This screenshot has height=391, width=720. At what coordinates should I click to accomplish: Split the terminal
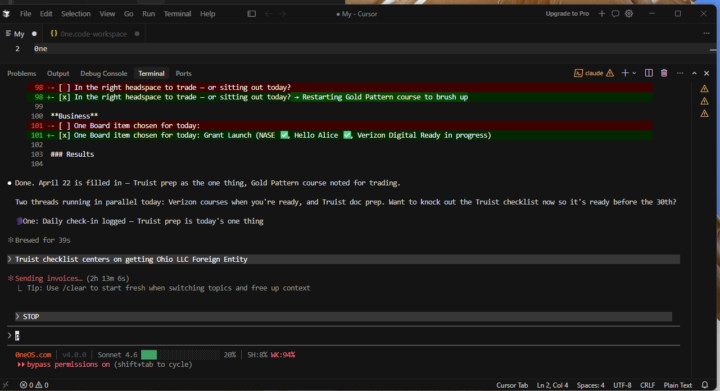[649, 73]
